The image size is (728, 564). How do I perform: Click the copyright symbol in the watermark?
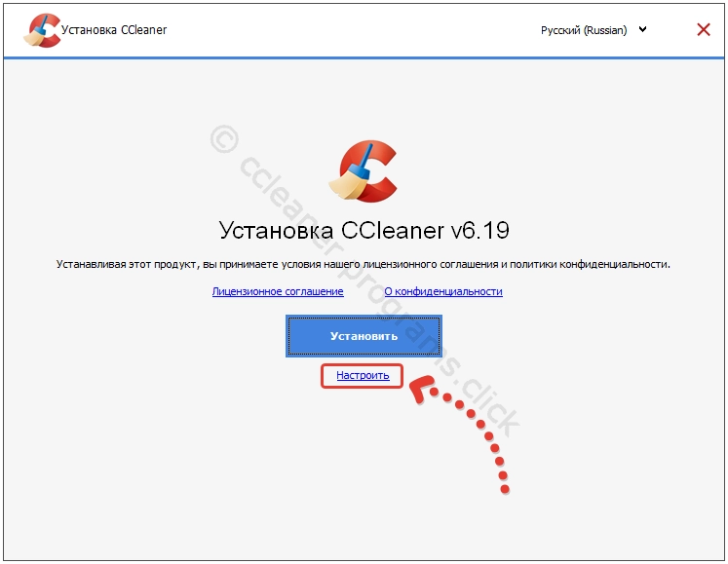(224, 138)
